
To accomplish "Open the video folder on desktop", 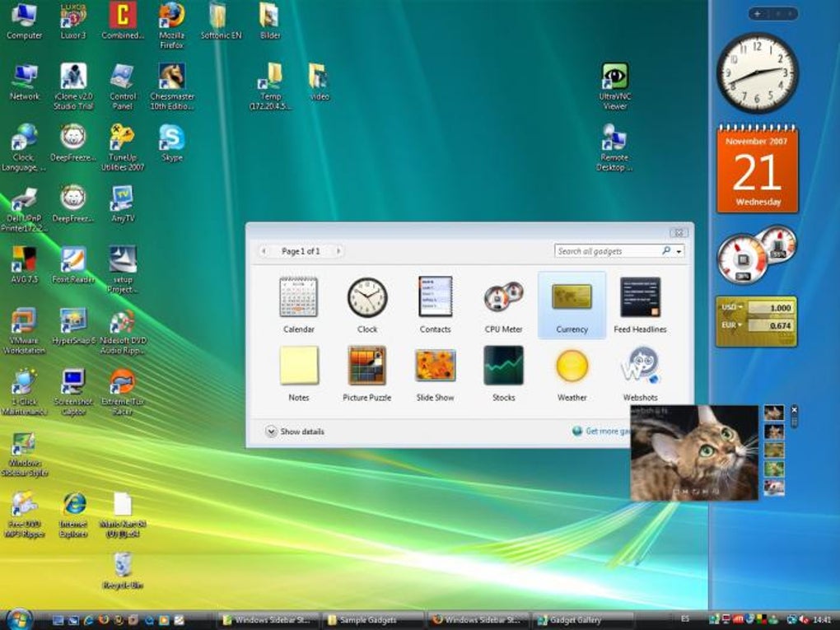I will point(320,82).
